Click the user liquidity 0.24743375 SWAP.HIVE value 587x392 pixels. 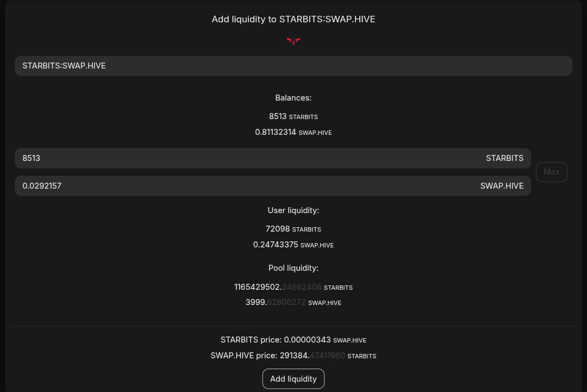pos(293,245)
